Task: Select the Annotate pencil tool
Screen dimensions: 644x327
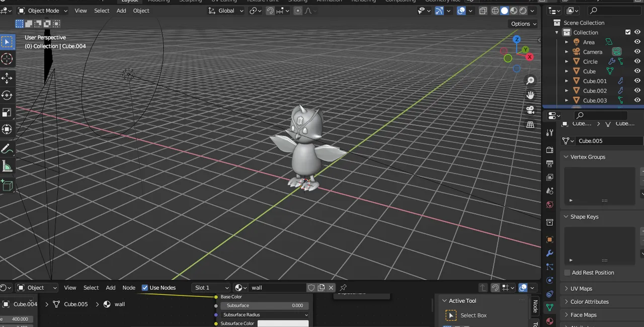Action: point(7,149)
